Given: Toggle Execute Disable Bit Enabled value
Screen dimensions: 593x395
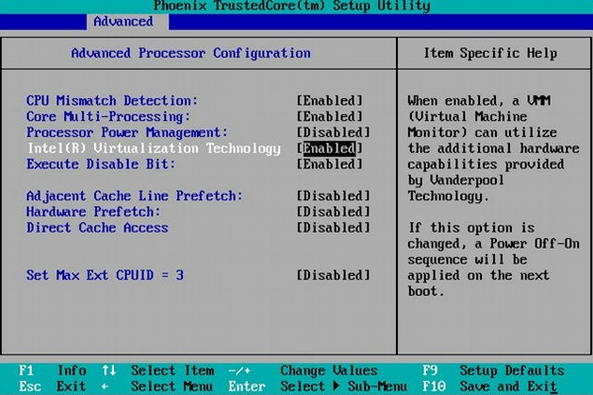Looking at the screenshot, I should click(329, 164).
